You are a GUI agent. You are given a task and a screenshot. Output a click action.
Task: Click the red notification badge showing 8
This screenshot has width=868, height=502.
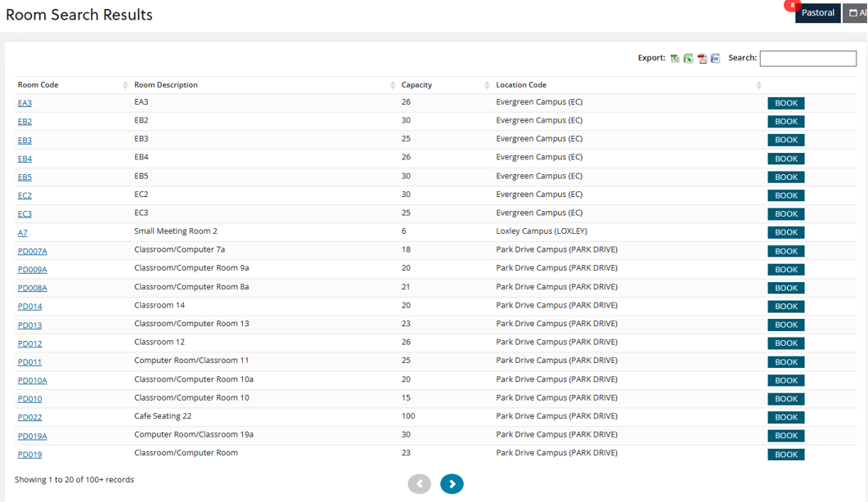click(x=791, y=6)
